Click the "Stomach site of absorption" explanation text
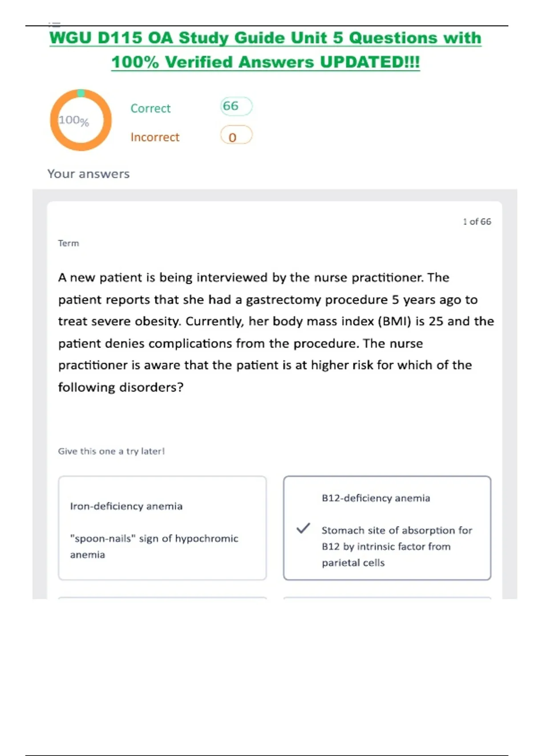The image size is (534, 756). [x=396, y=547]
